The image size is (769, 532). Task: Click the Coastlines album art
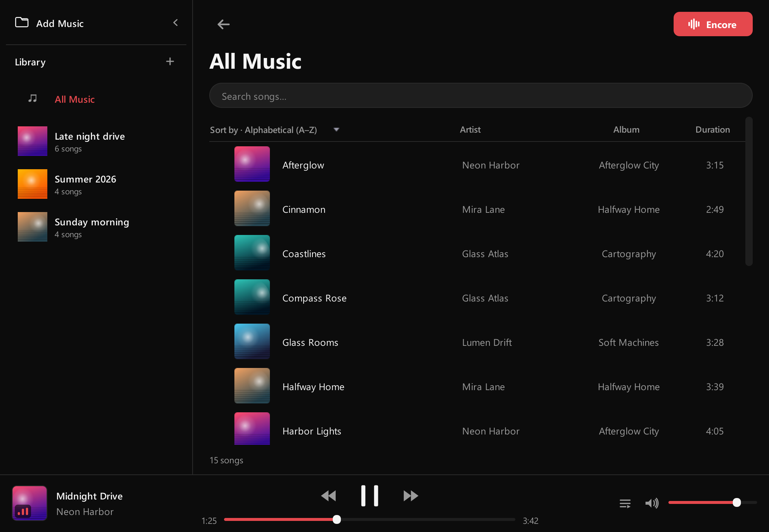(x=252, y=253)
